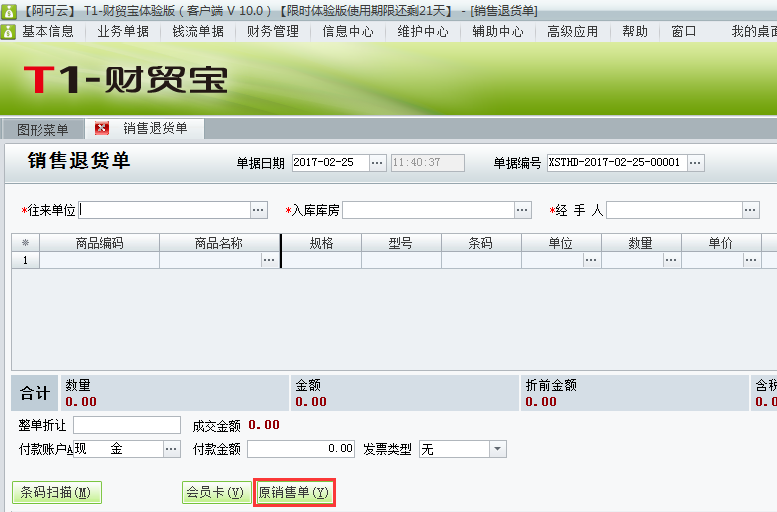Viewport: 777px width, 512px height.
Task: Click the 会员卡(V) button
Action: [x=217, y=492]
